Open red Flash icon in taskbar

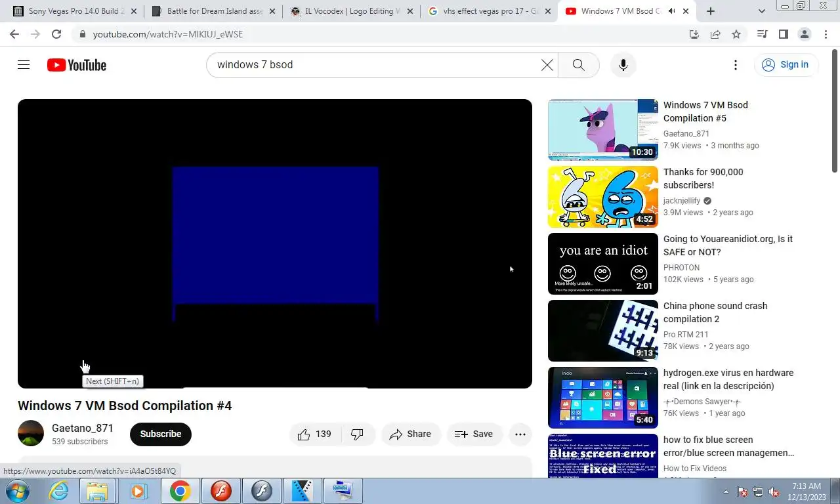220,491
